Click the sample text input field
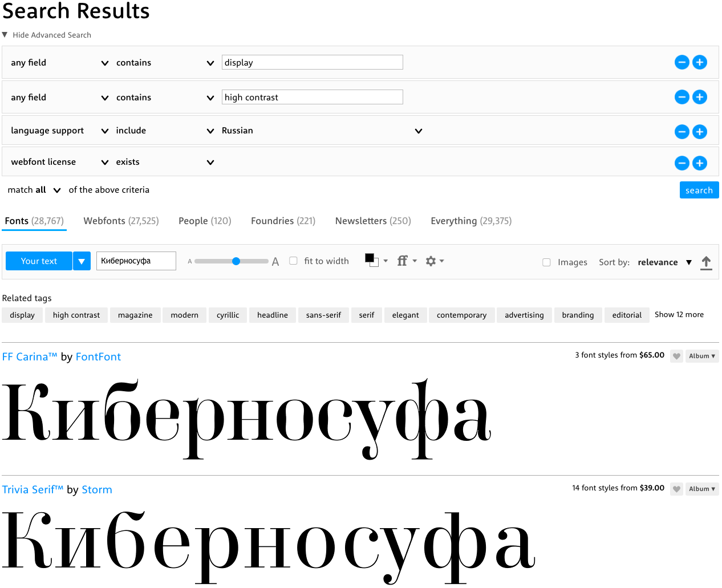This screenshot has height=588, width=722. 136,261
